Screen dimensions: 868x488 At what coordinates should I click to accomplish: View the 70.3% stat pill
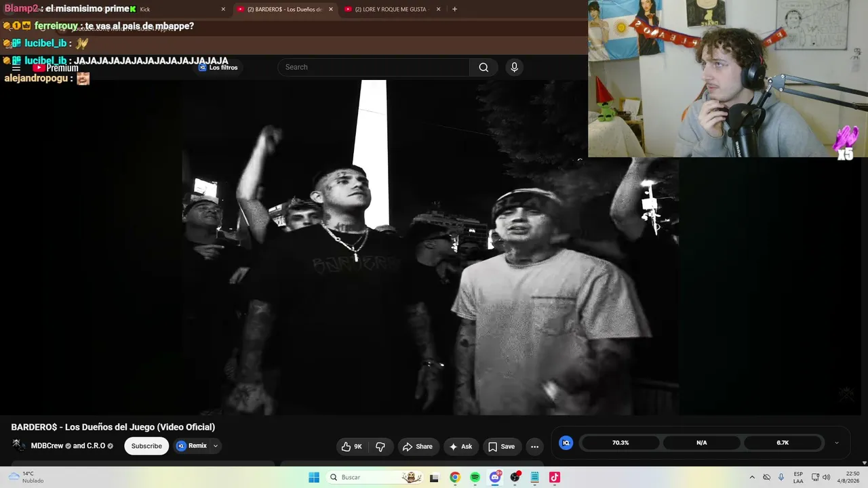click(x=620, y=443)
